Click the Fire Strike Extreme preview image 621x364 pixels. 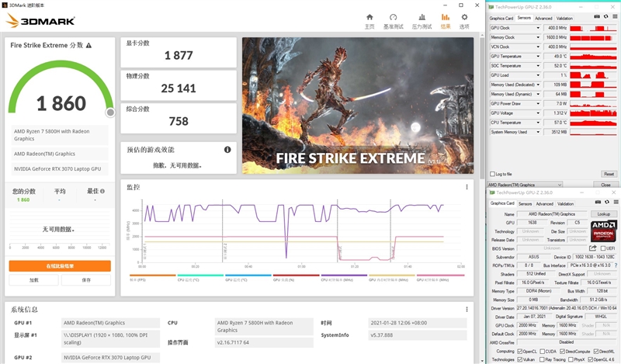(358, 106)
